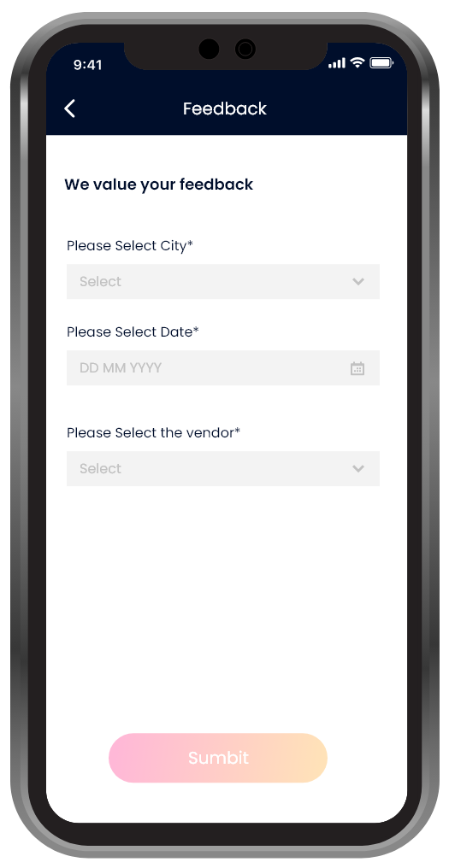Click the 'We value your feedback' heading
Viewport: 449px width, 868px height.
[x=158, y=185]
